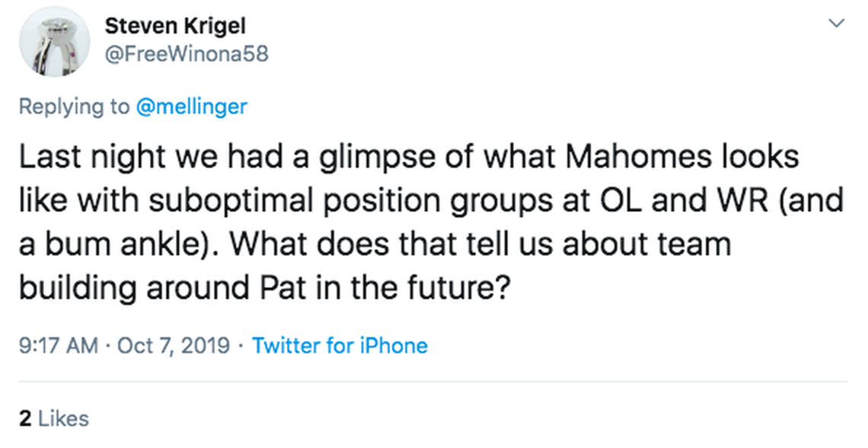The width and height of the screenshot is (868, 448).
Task: Open the @mellinger mention link
Action: 191,106
